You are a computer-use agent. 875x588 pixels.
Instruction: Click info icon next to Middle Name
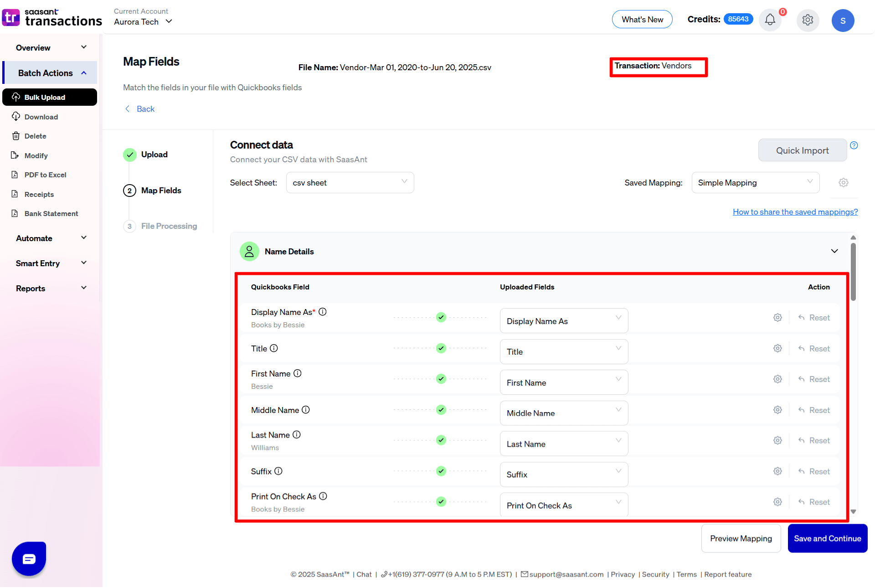coord(306,410)
